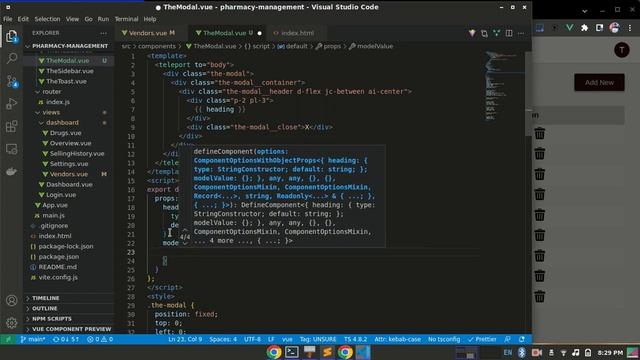This screenshot has width=640, height=360.
Task: Click the notifications bell in status bar
Action: pyautogui.click(x=522, y=339)
